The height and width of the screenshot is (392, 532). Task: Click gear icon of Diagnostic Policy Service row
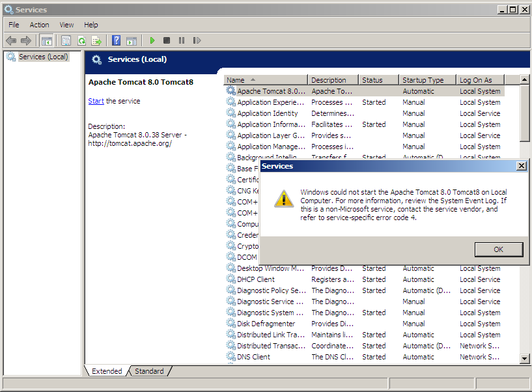[x=231, y=290]
